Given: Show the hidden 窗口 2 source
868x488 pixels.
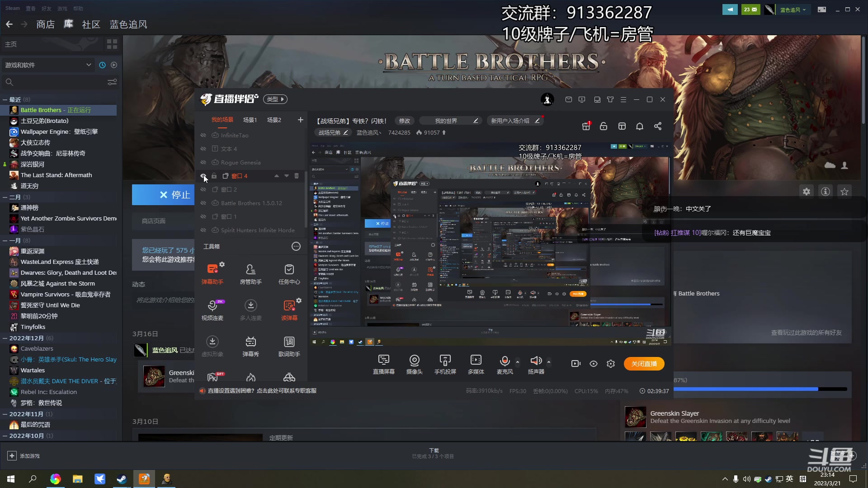Looking at the screenshot, I should coord(203,189).
